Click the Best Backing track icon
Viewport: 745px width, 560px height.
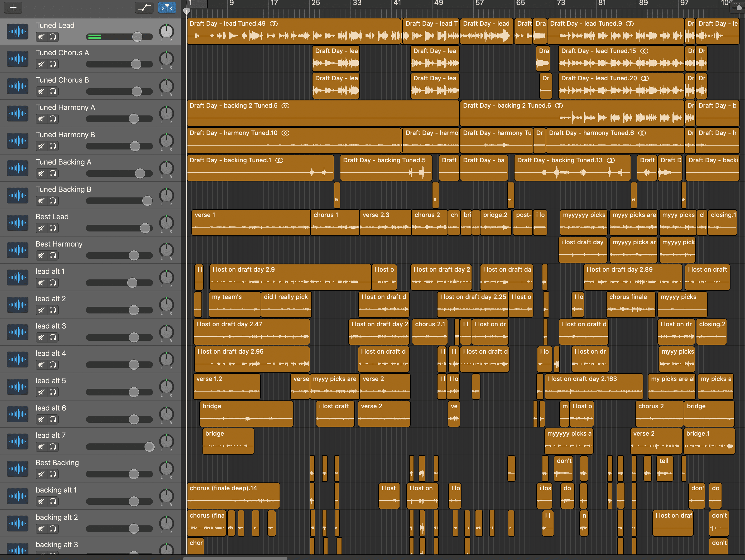18,469
